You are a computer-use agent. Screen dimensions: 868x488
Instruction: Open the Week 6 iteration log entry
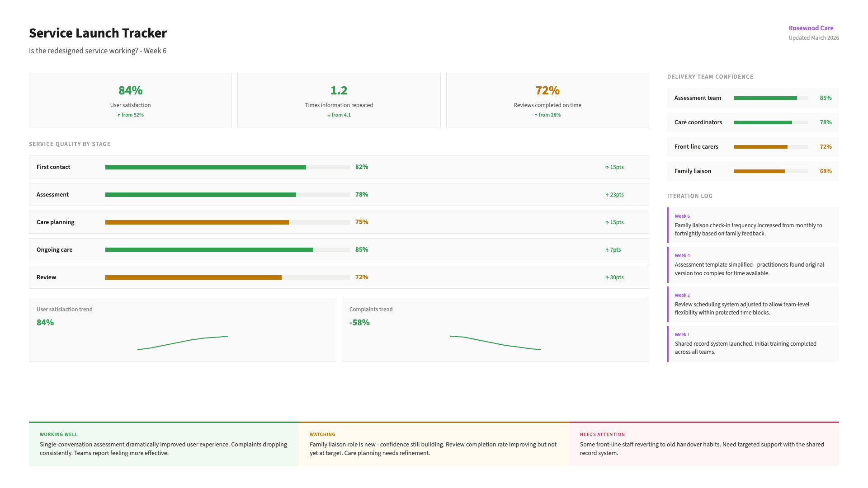753,225
